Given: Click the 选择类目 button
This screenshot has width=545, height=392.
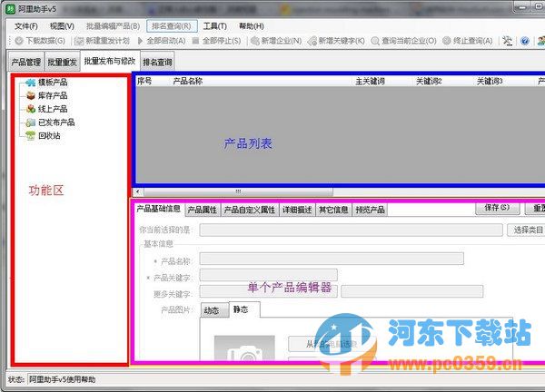Looking at the screenshot, I should (526, 230).
